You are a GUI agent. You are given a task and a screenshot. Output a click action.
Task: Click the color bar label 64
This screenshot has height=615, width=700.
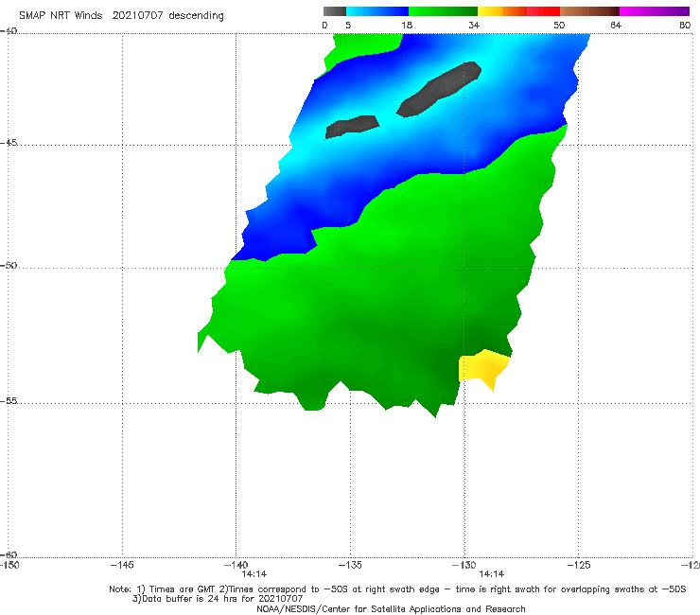pos(616,25)
